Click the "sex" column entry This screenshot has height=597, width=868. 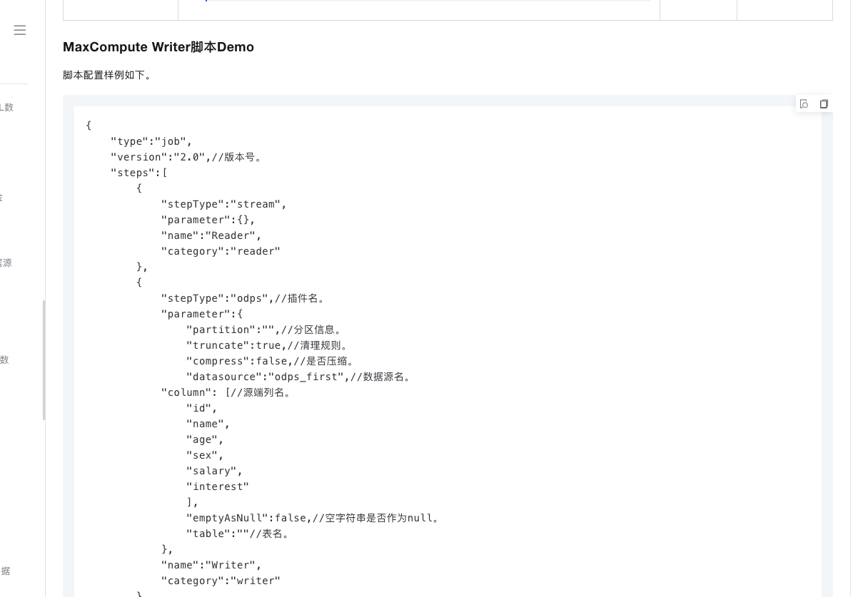click(205, 455)
